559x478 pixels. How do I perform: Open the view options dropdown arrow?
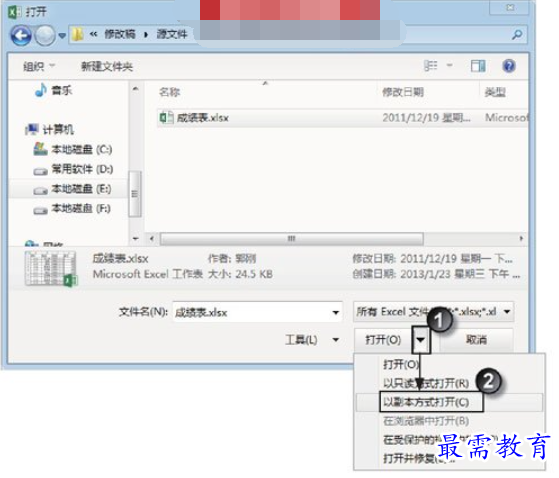[450, 65]
